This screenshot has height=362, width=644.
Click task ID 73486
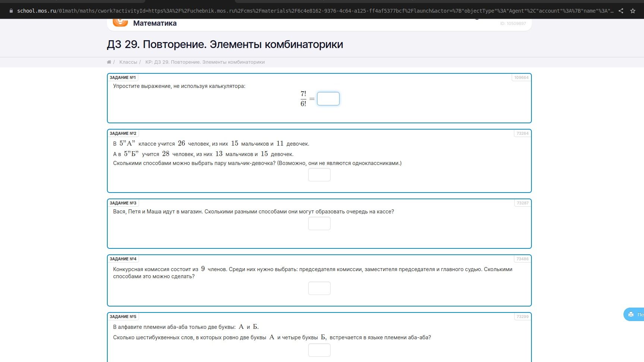coord(523,259)
